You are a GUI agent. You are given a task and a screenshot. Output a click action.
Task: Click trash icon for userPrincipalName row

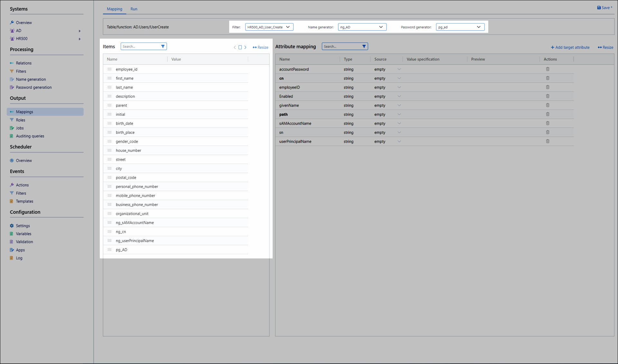click(x=548, y=141)
